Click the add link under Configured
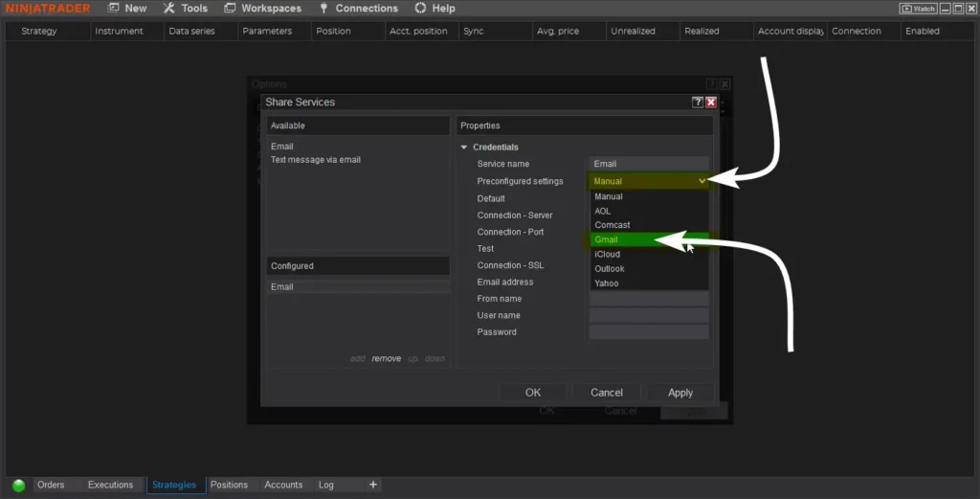This screenshot has height=499, width=980. [358, 358]
